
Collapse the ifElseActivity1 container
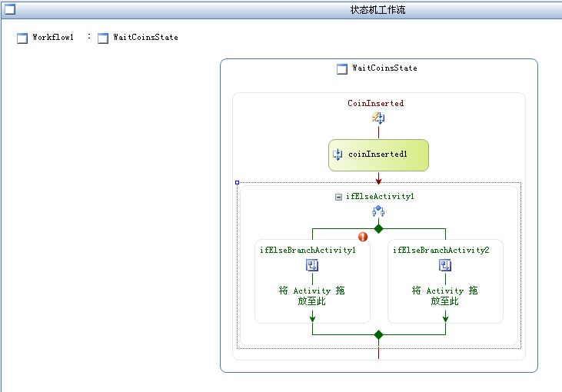[338, 197]
